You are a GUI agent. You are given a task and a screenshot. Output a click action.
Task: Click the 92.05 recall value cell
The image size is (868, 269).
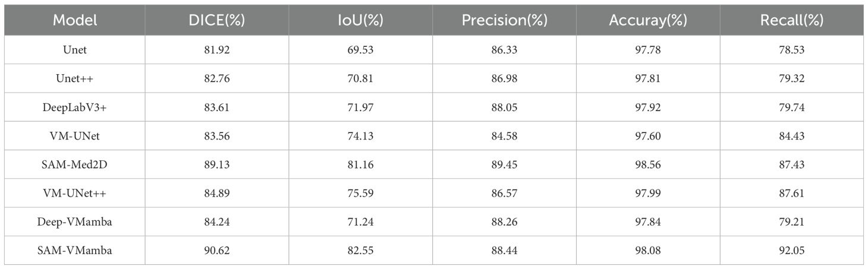pos(791,251)
